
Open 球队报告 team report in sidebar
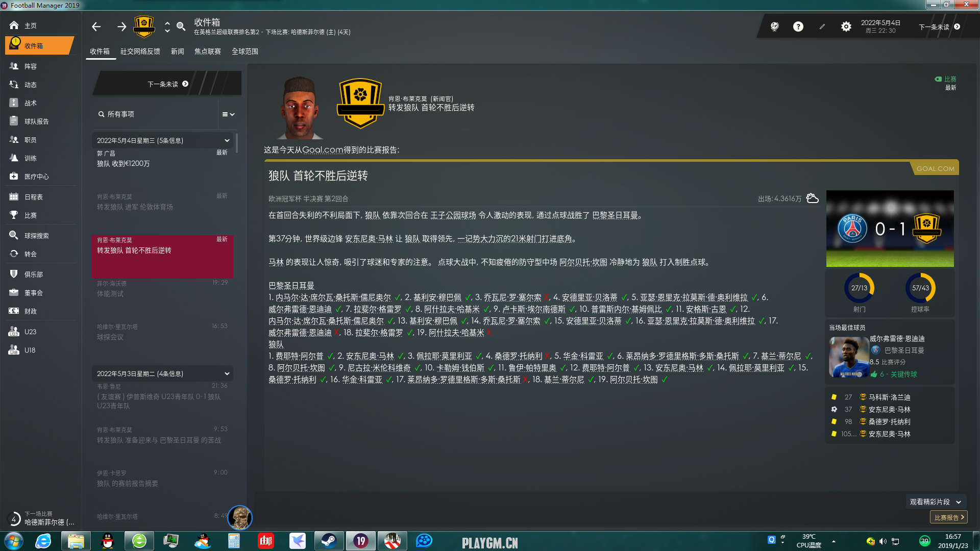(x=41, y=121)
